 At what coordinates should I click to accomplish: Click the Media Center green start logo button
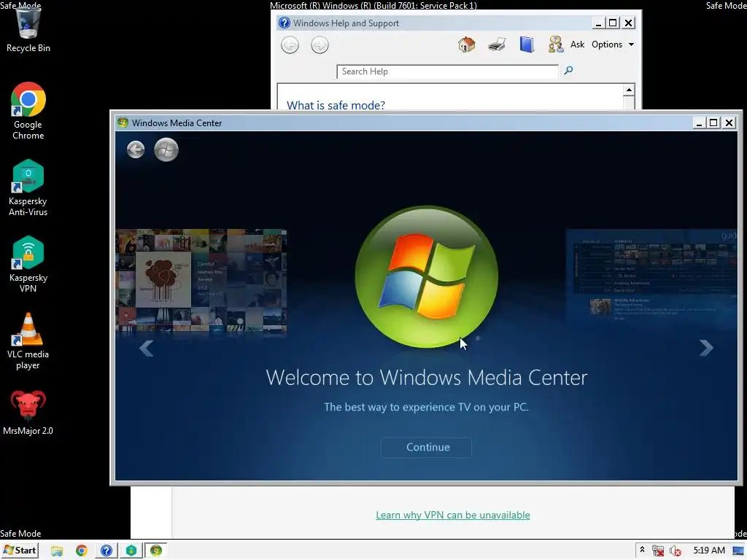(166, 149)
